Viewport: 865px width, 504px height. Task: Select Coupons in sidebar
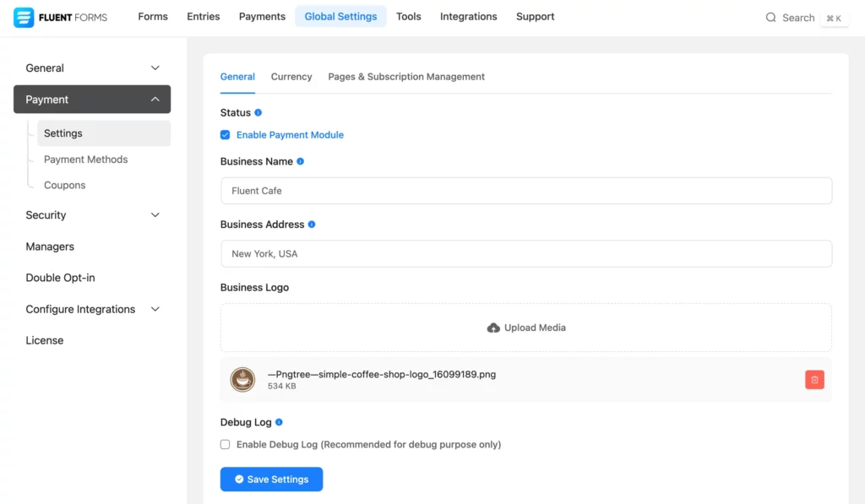pyautogui.click(x=64, y=185)
